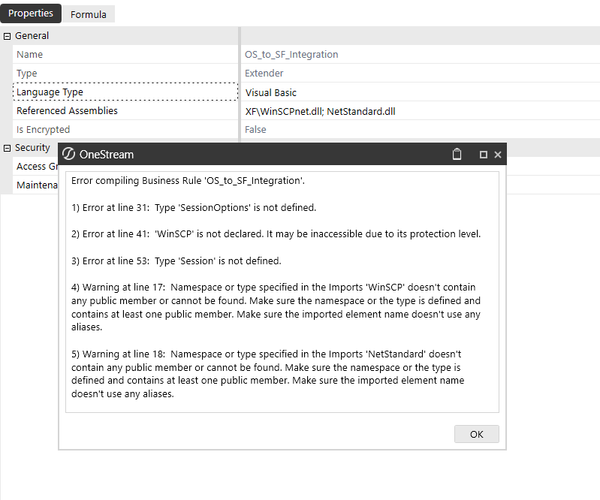Click the Name property label

point(29,54)
